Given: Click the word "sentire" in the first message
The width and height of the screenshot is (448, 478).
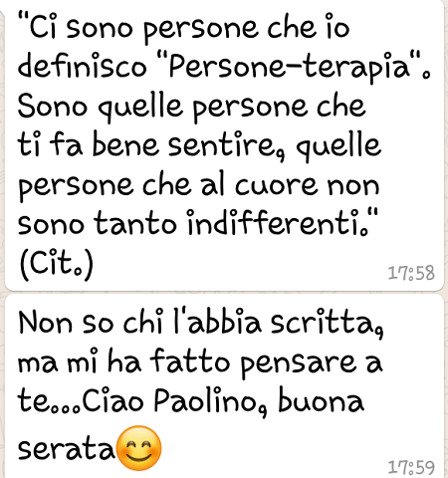Looking at the screenshot, I should tap(226, 145).
